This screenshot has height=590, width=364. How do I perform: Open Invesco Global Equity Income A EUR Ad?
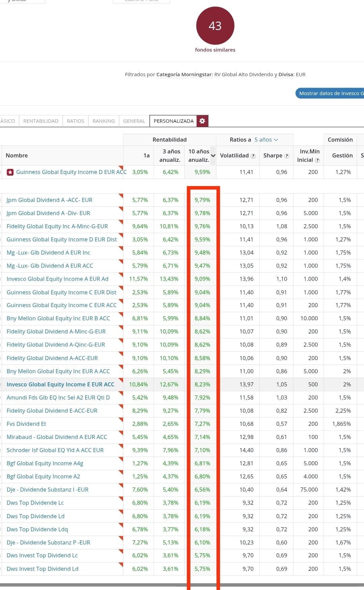[58, 279]
